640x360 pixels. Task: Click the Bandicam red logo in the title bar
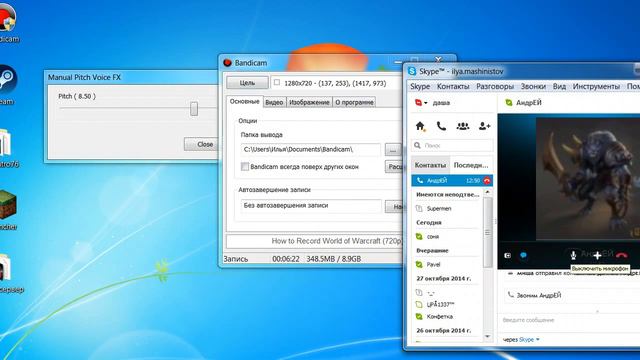[228, 62]
